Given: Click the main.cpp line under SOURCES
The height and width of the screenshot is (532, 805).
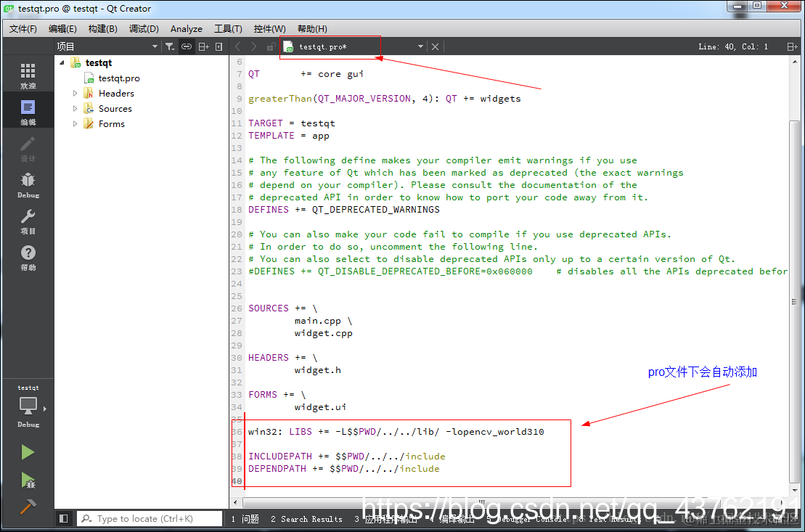Looking at the screenshot, I should tap(323, 320).
